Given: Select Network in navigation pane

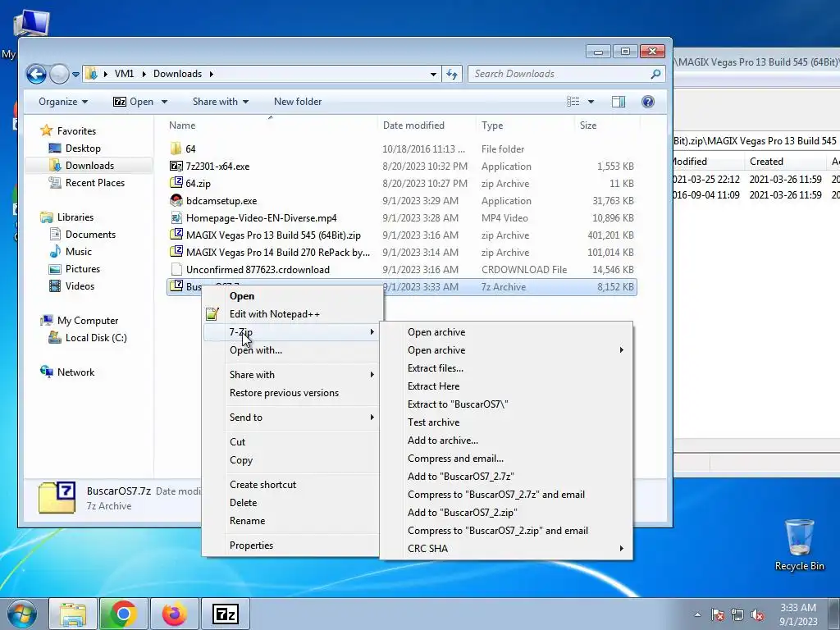Looking at the screenshot, I should click(x=75, y=372).
